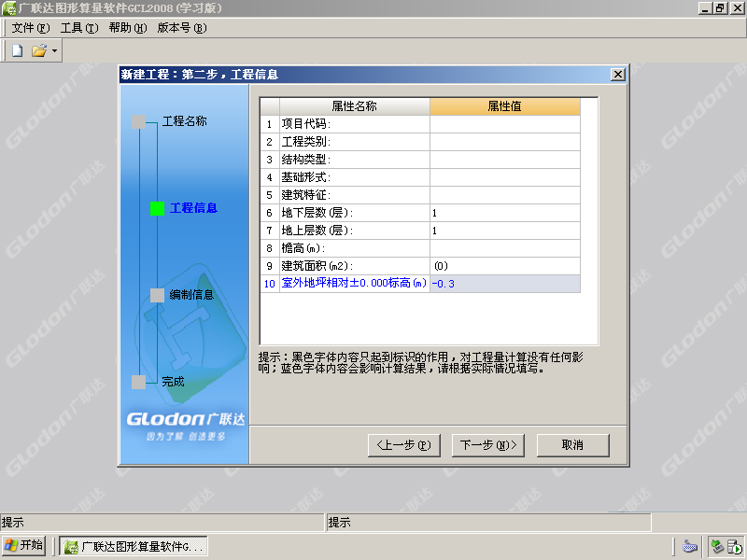Open the 帮助(H) menu
The width and height of the screenshot is (747, 560).
coord(128,28)
